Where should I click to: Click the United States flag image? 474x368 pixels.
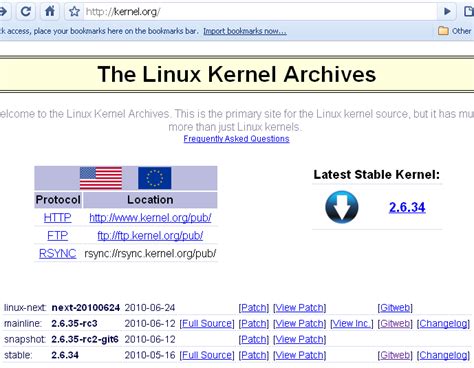point(101,178)
